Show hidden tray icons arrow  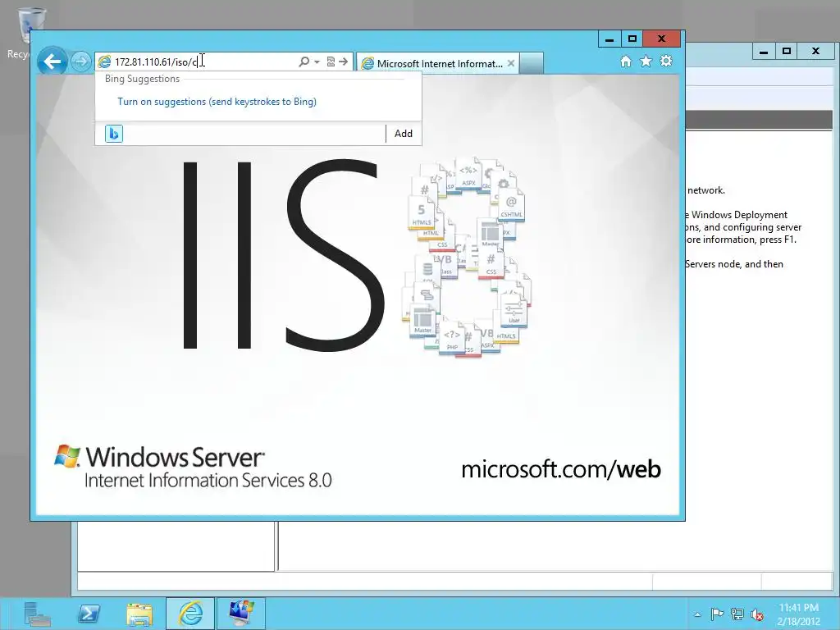click(x=697, y=614)
